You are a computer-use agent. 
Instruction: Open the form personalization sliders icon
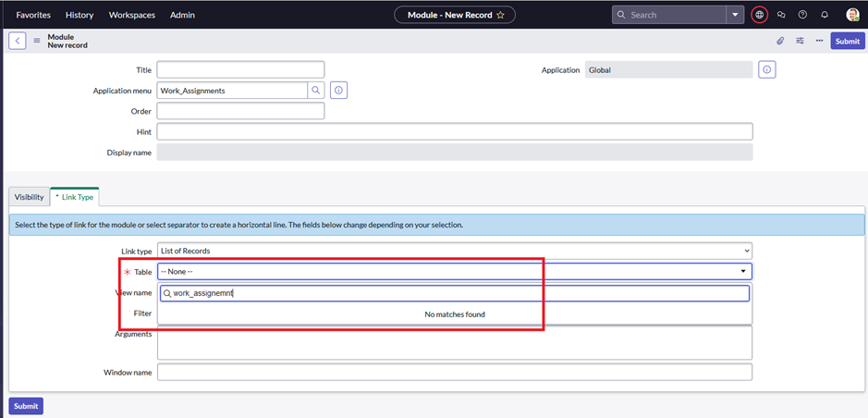point(800,41)
